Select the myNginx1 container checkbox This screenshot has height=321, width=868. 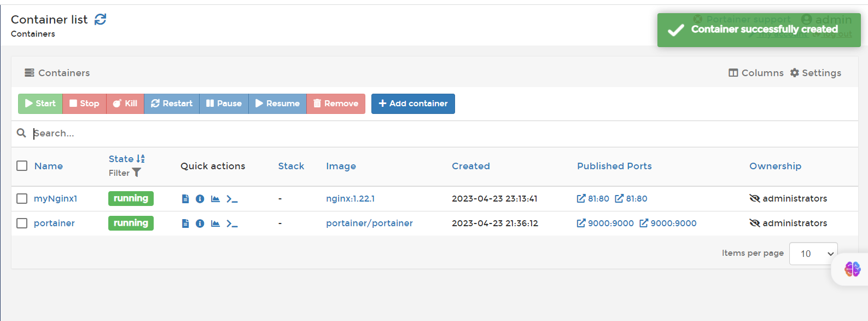point(22,199)
